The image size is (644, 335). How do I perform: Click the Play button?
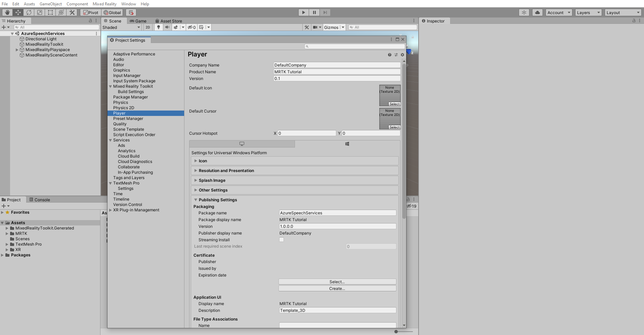(x=303, y=12)
